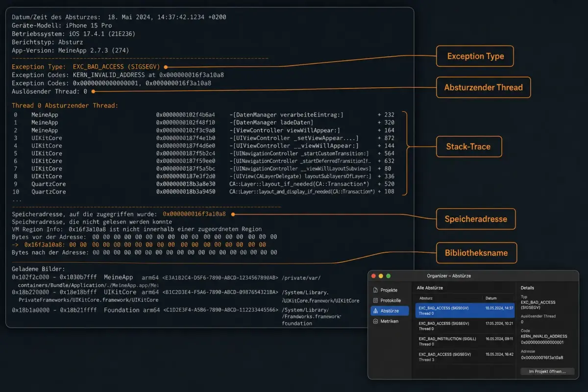Image resolution: width=588 pixels, height=392 pixels.
Task: Click the green zoom button of Organizer
Action: coord(389,276)
